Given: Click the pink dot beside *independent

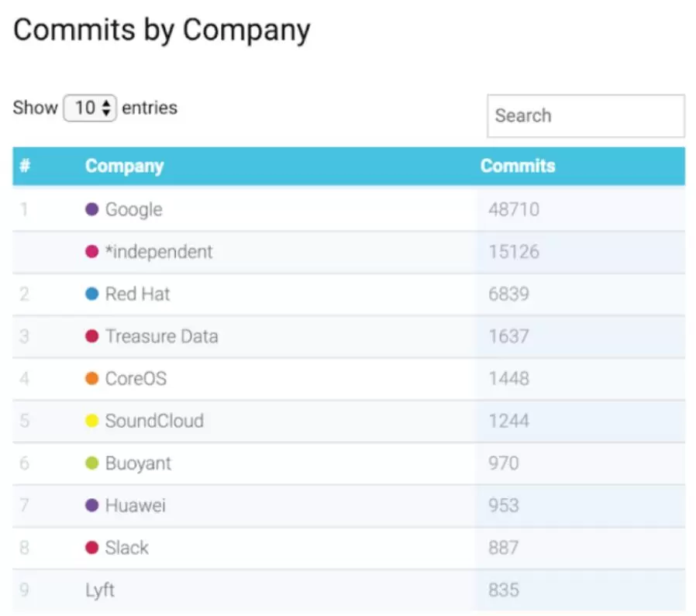Looking at the screenshot, I should point(92,252).
